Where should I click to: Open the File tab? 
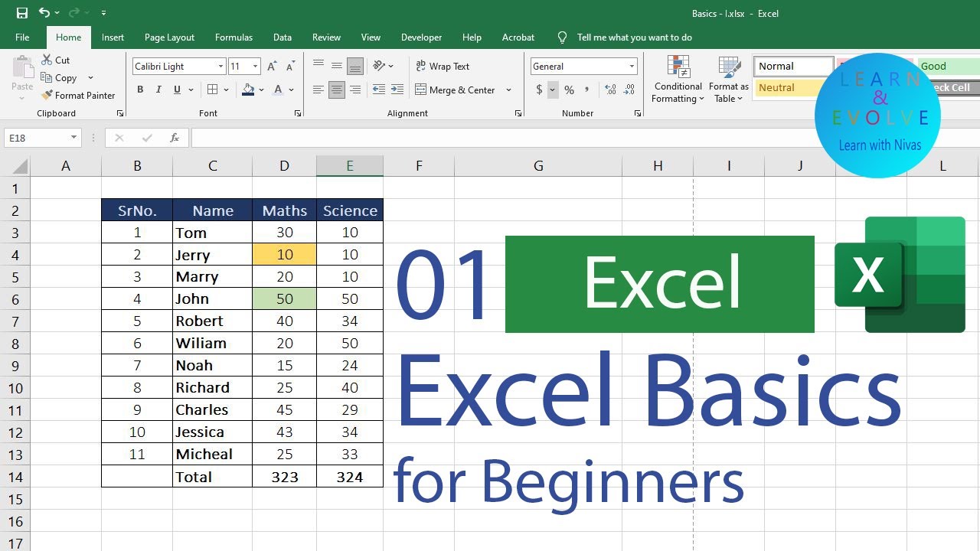[22, 37]
